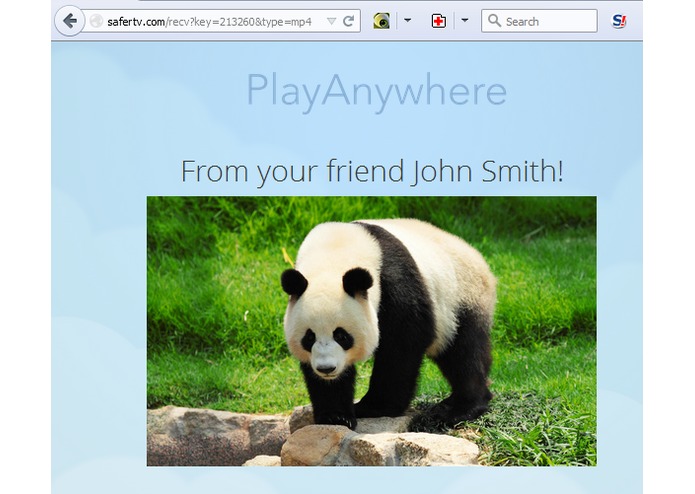Image resolution: width=695 pixels, height=494 pixels.
Task: Click the magnifying glass search icon
Action: pyautogui.click(x=494, y=20)
